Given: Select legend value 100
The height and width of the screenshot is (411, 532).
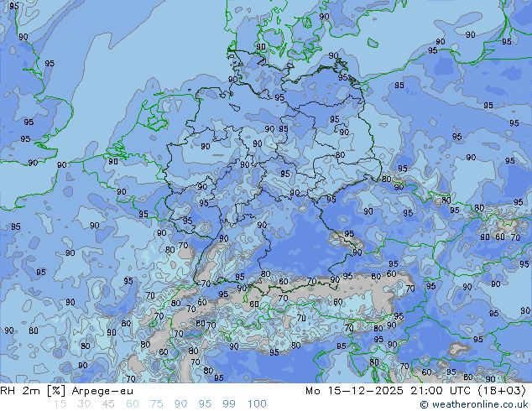Looking at the screenshot, I should coord(257,404).
